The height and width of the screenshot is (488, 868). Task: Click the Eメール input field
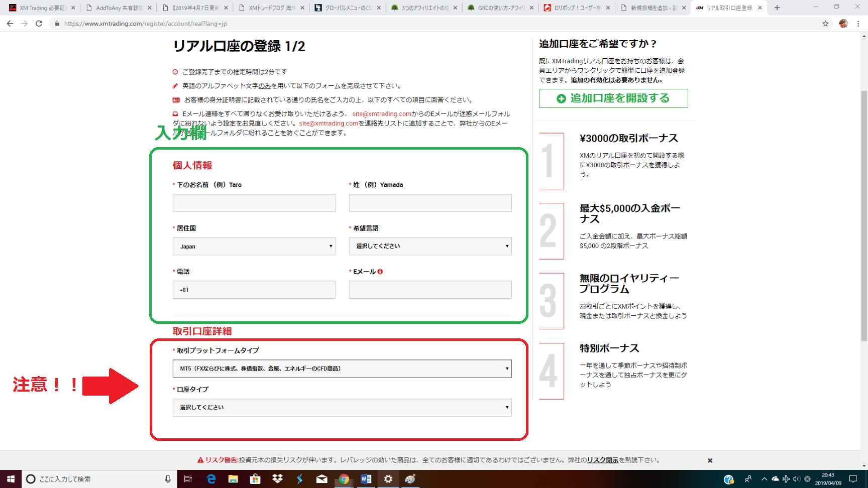[430, 290]
